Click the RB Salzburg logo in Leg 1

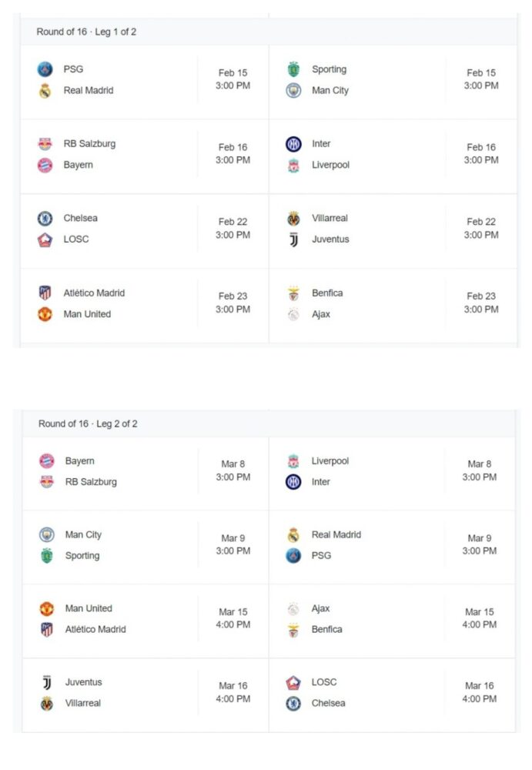click(x=45, y=144)
